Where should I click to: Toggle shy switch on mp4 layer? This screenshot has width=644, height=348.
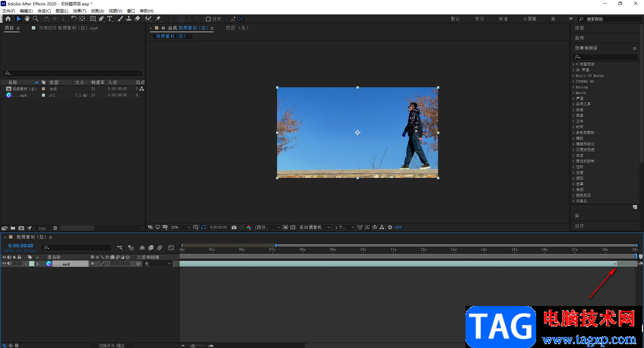(x=93, y=264)
